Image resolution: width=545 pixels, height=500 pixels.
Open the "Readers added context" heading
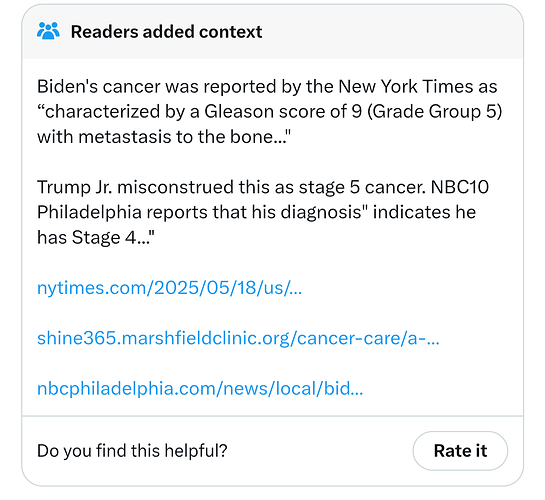click(166, 32)
